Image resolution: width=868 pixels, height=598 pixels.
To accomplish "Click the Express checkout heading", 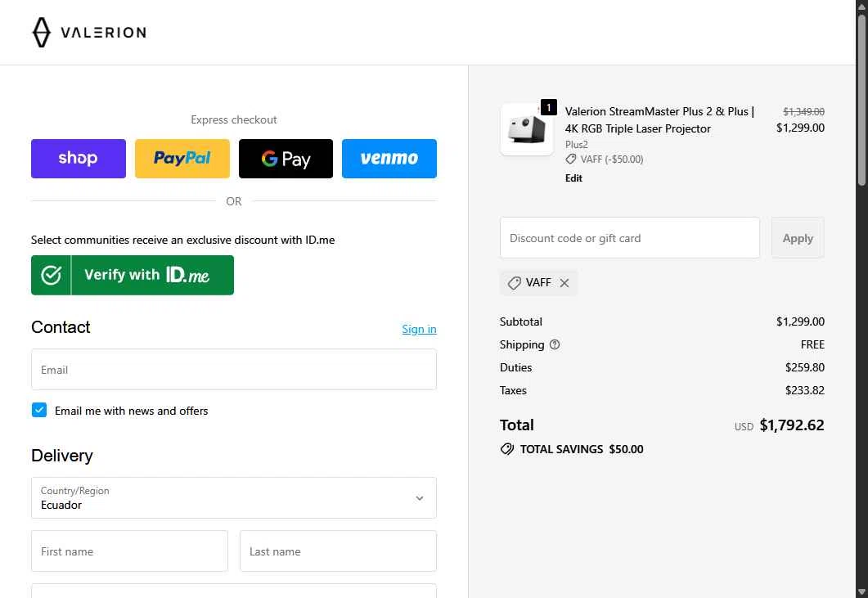I will pyautogui.click(x=234, y=119).
